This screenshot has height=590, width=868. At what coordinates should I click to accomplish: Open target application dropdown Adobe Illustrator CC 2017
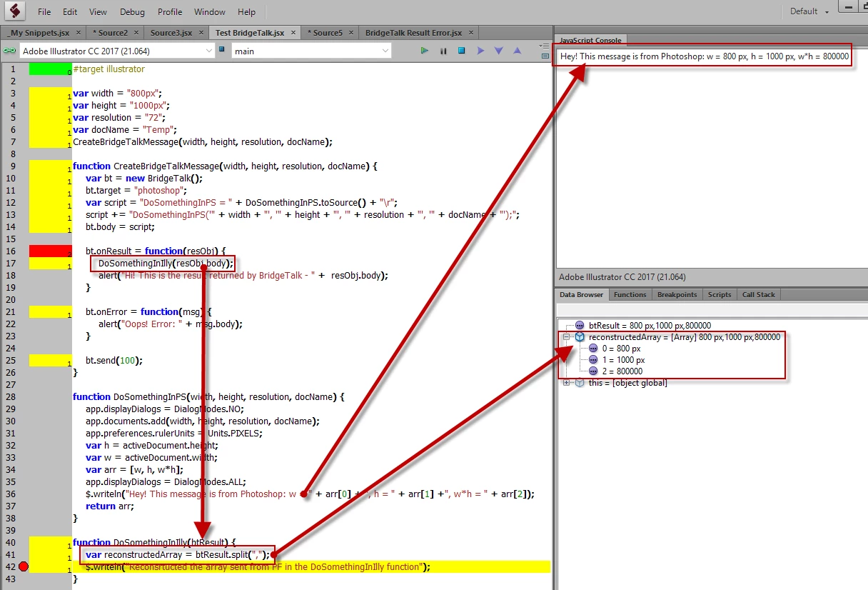coord(116,51)
